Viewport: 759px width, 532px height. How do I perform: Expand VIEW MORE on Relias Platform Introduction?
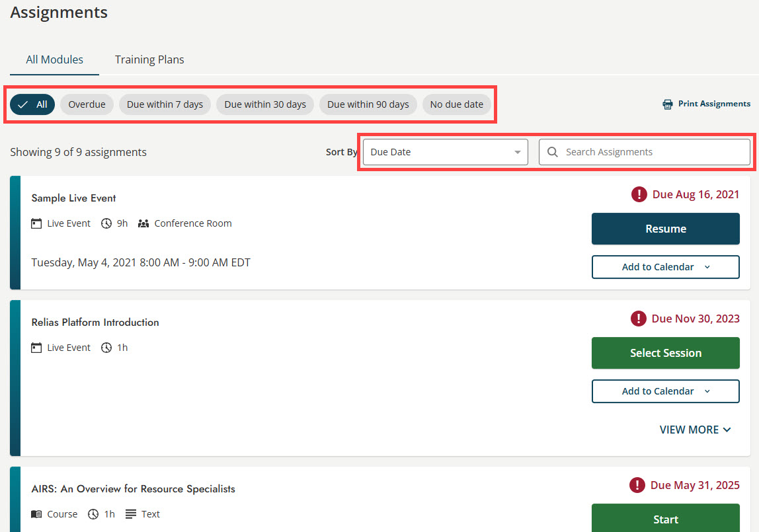click(695, 430)
